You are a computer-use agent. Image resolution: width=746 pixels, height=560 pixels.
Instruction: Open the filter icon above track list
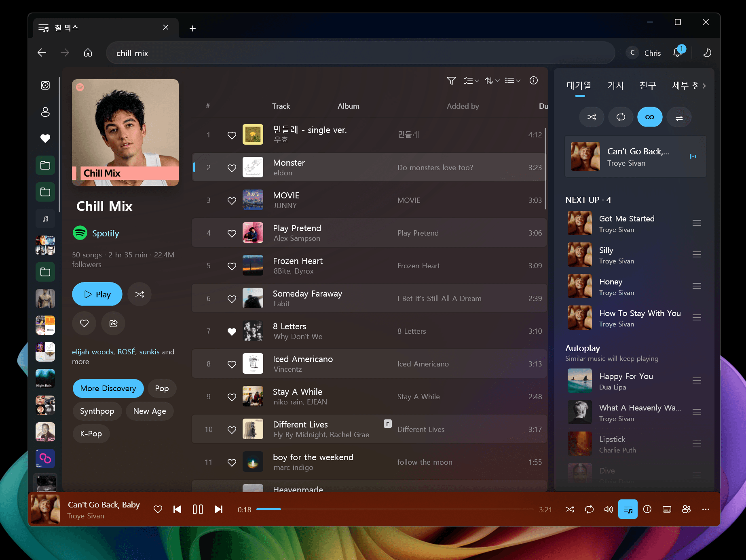(451, 81)
